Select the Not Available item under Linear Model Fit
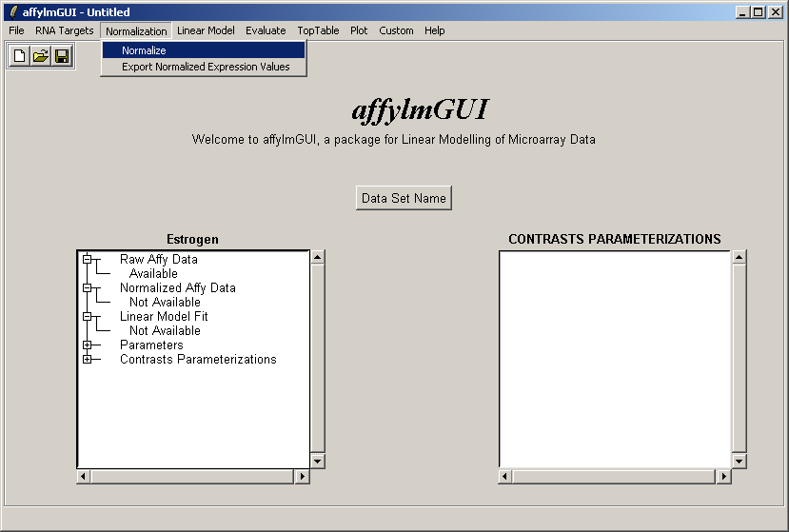 165,330
